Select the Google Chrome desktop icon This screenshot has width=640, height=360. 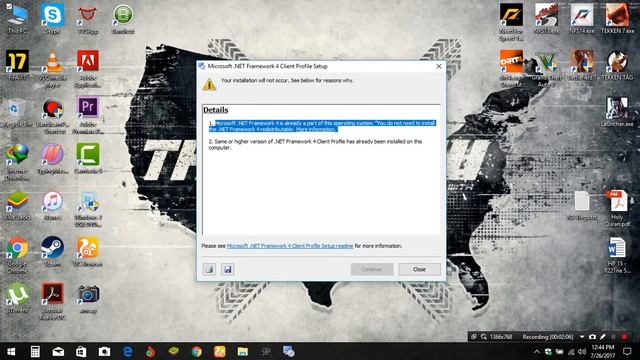pyautogui.click(x=17, y=255)
